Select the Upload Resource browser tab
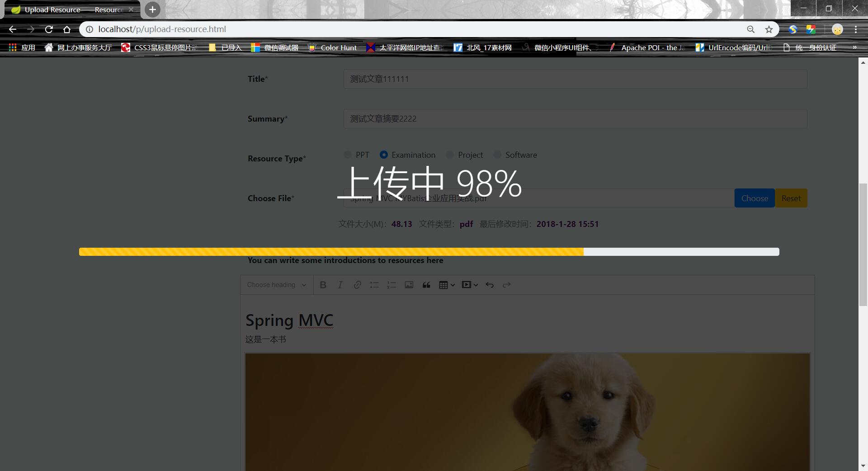This screenshot has width=868, height=471. [x=72, y=9]
